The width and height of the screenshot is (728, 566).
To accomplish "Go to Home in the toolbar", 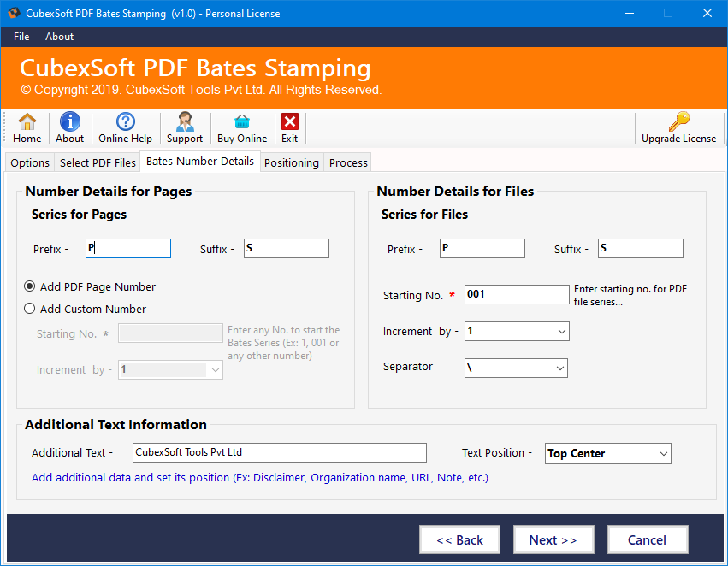I will click(27, 128).
